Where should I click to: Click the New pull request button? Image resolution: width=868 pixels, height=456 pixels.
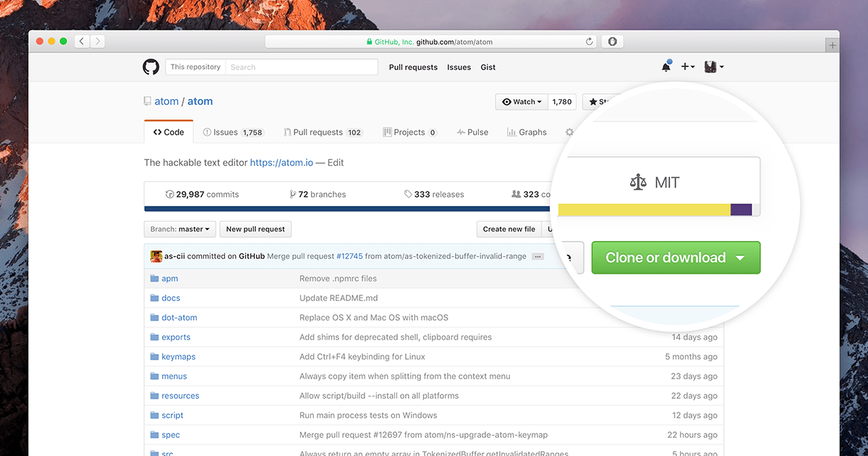point(255,229)
